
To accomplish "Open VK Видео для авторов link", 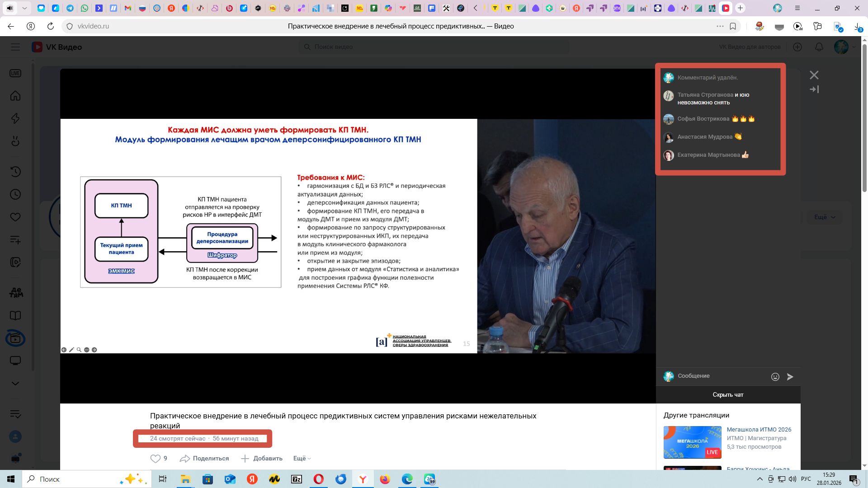I will click(750, 47).
